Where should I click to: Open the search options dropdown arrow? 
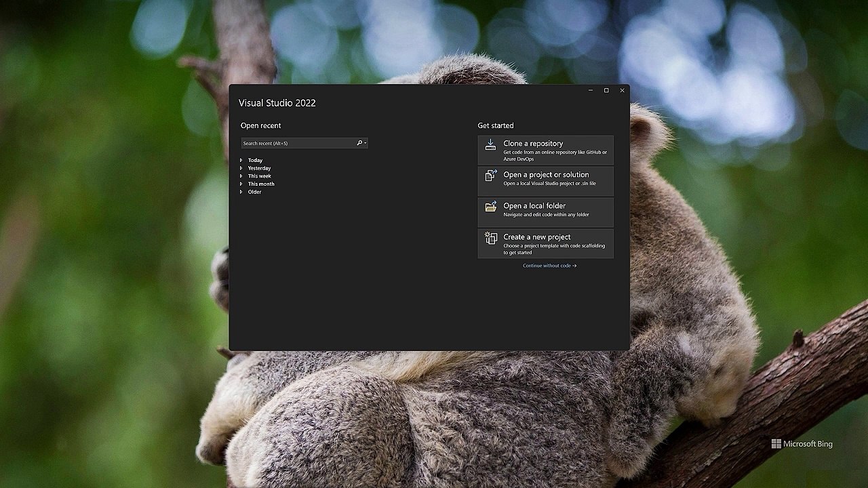click(365, 143)
